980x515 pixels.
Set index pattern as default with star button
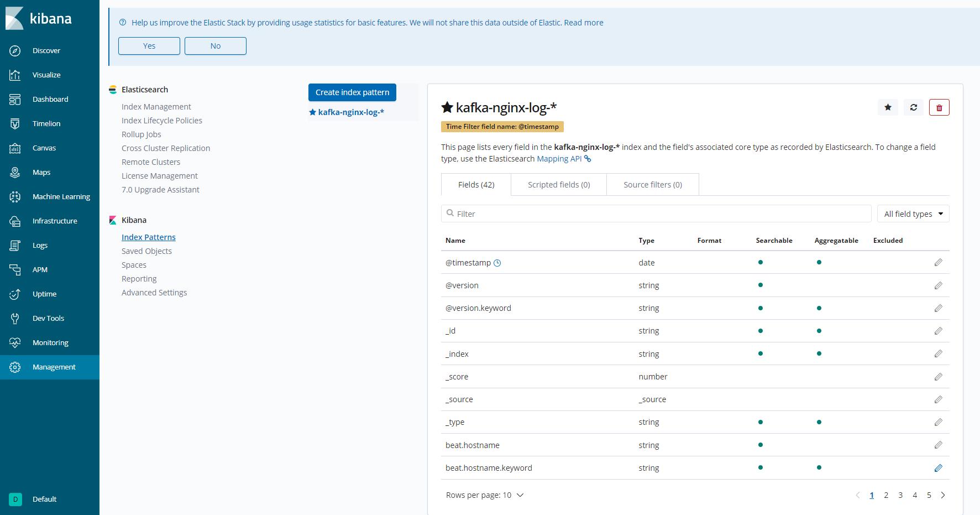tap(888, 107)
